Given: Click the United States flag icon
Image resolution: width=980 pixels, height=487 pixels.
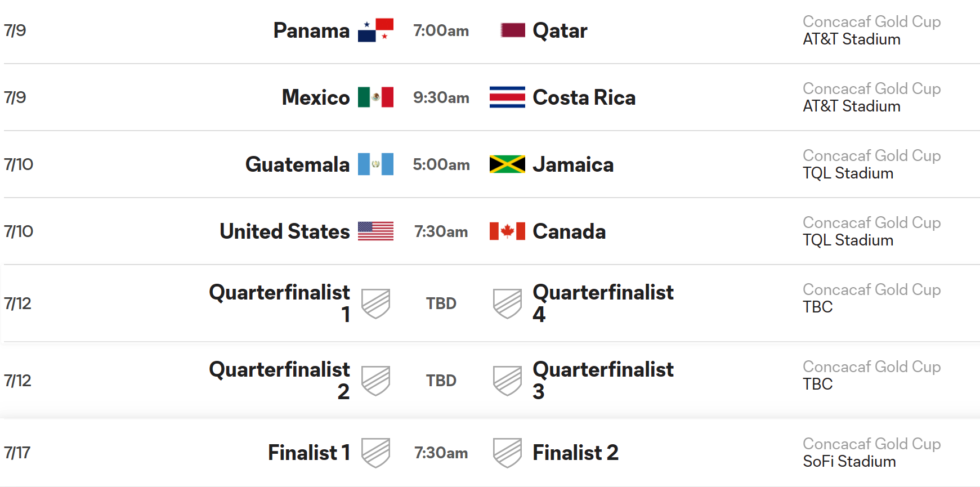Looking at the screenshot, I should pos(375,231).
